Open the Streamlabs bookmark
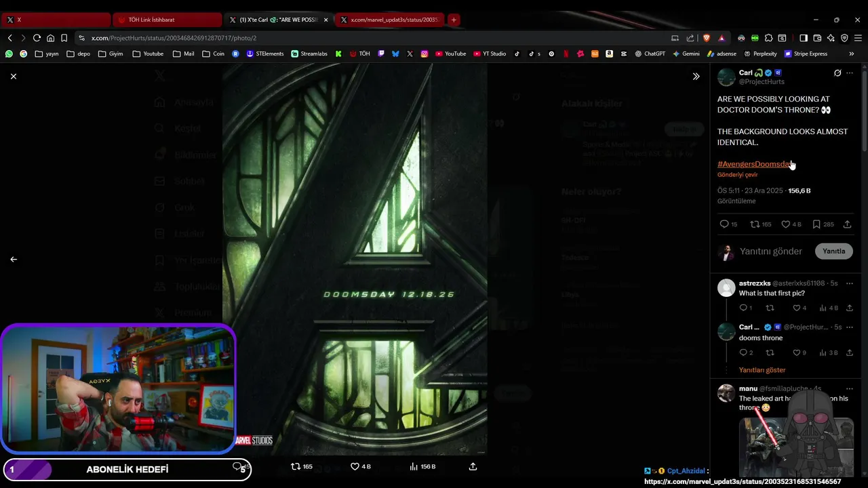The width and height of the screenshot is (868, 488). click(309, 54)
